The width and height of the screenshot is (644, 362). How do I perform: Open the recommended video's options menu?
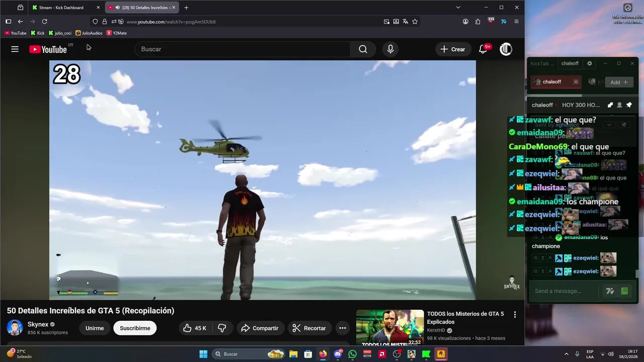click(515, 315)
